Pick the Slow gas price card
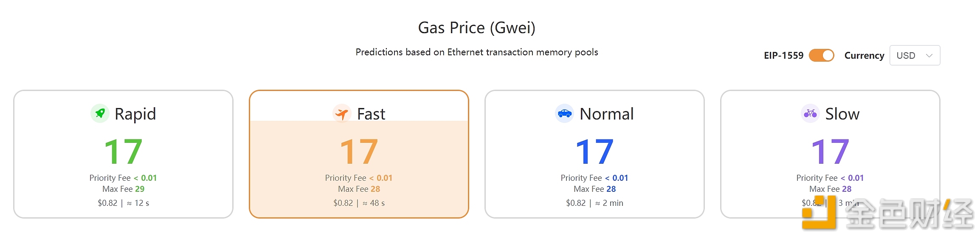980x236 pixels. click(x=830, y=154)
